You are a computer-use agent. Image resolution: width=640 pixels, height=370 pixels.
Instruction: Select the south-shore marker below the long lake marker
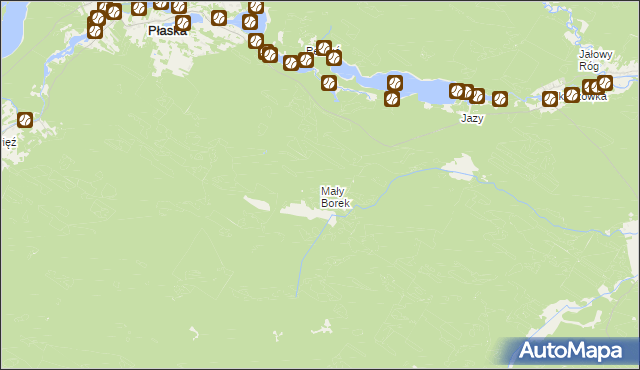[392, 99]
